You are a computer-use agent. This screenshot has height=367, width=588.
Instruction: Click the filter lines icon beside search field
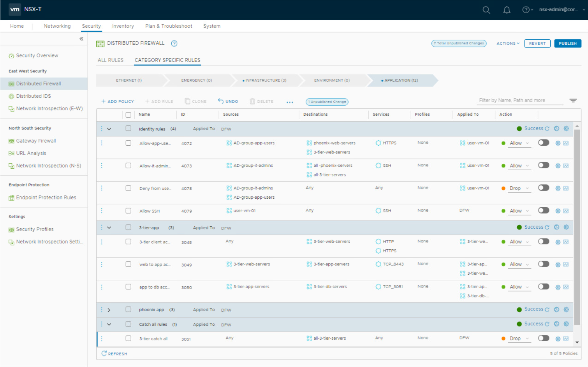573,101
